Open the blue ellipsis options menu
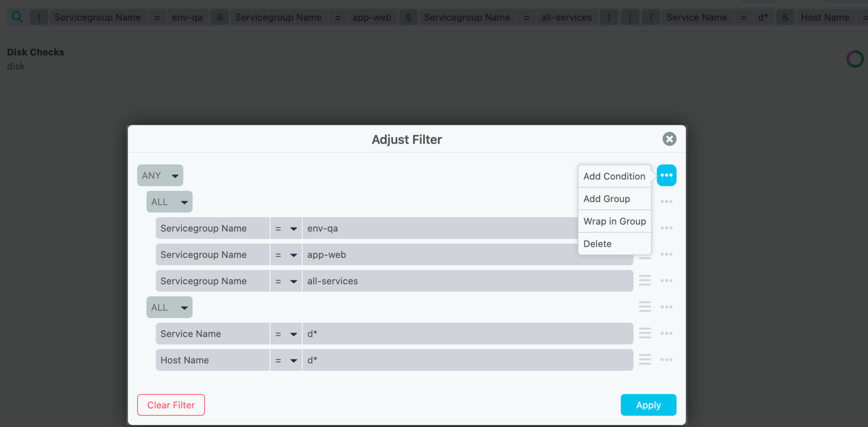This screenshot has width=868, height=427. (x=666, y=175)
